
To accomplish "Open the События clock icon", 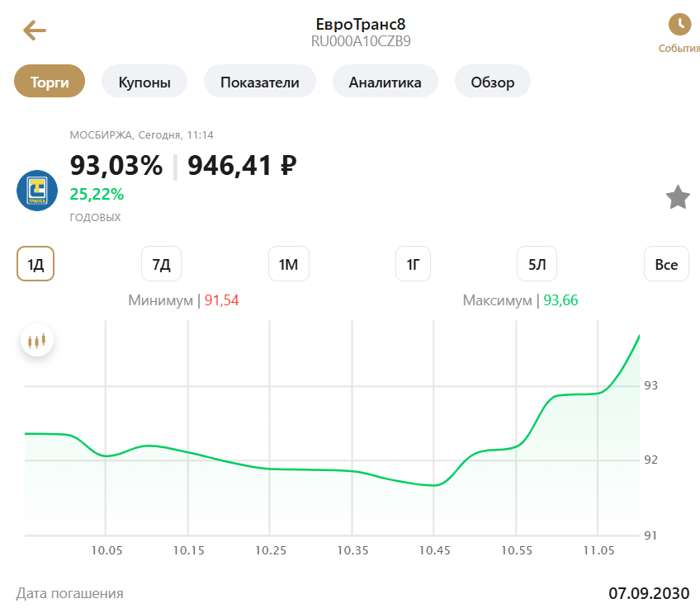I will click(679, 24).
